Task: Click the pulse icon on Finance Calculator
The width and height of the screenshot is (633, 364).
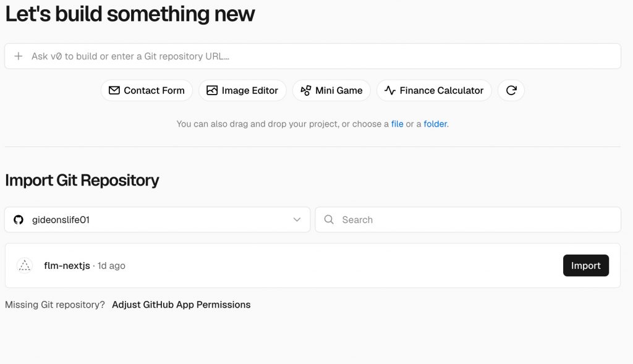Action: (x=390, y=90)
